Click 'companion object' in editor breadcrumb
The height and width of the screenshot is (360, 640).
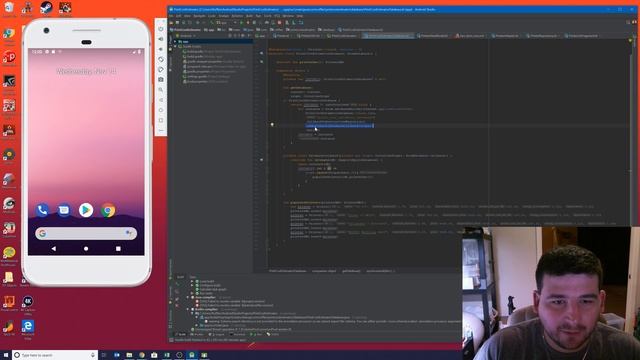[x=324, y=271]
